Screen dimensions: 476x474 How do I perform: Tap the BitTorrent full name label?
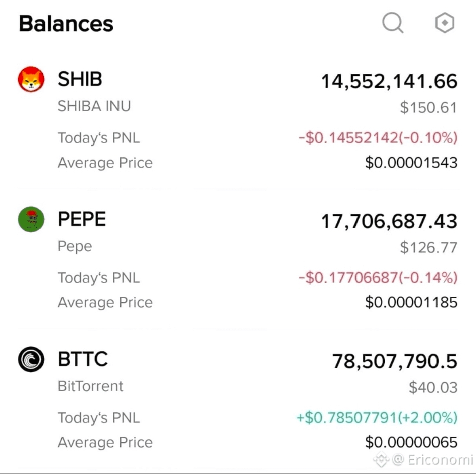click(x=90, y=386)
